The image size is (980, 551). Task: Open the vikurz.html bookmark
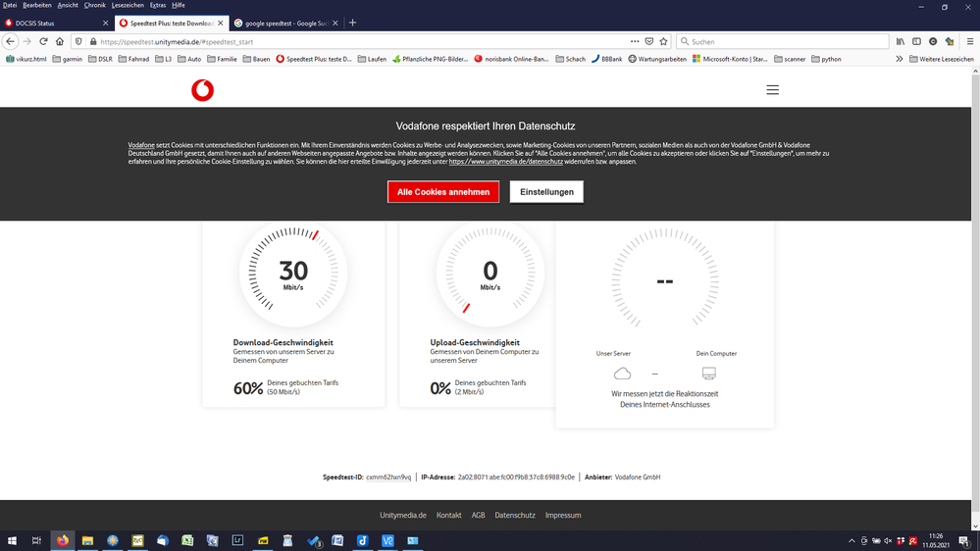pyautogui.click(x=26, y=60)
